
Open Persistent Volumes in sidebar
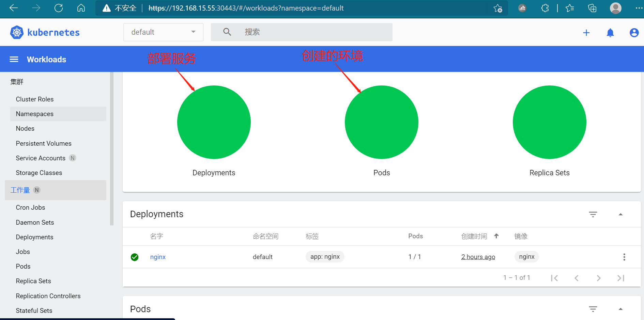tap(44, 143)
